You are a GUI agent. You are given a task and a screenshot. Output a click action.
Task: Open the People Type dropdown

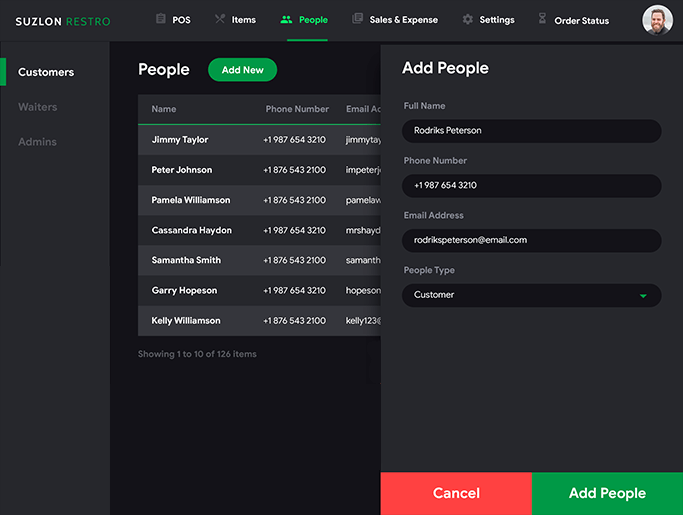click(x=531, y=295)
